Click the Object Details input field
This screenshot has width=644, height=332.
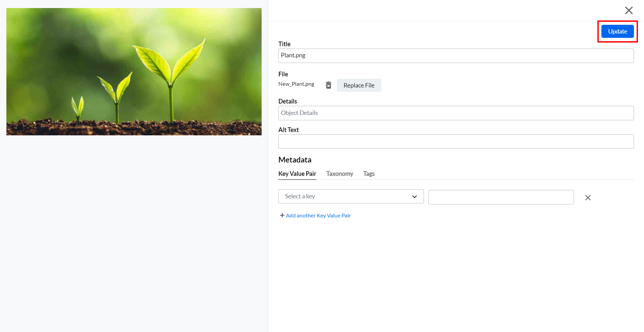tap(456, 113)
